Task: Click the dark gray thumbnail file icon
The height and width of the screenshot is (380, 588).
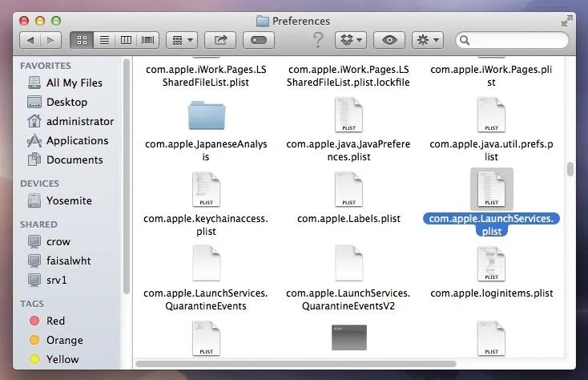Action: tap(349, 338)
